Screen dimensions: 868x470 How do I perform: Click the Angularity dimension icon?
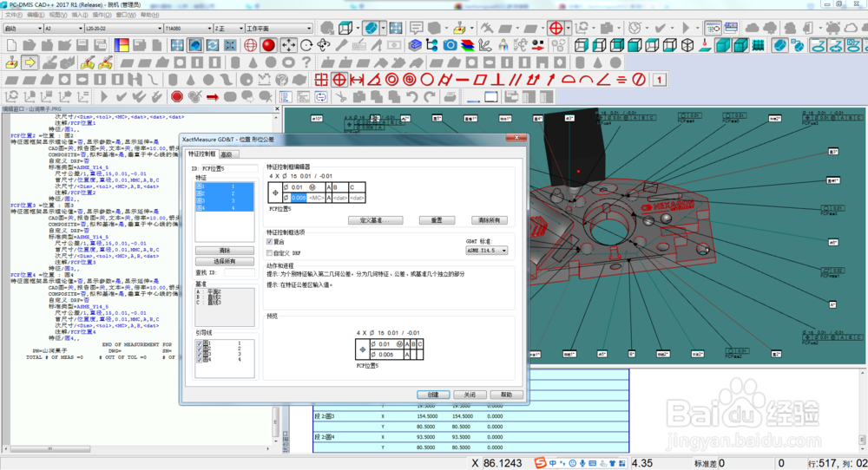click(603, 80)
